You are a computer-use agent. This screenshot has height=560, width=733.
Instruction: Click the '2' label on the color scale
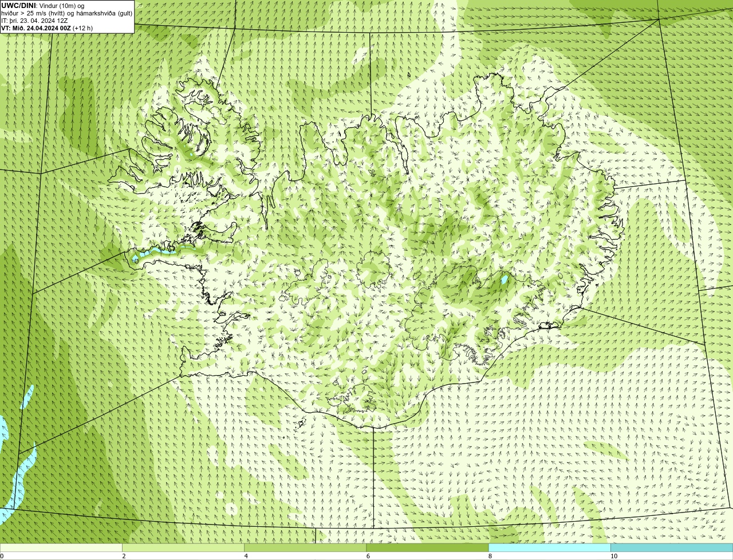coord(124,556)
